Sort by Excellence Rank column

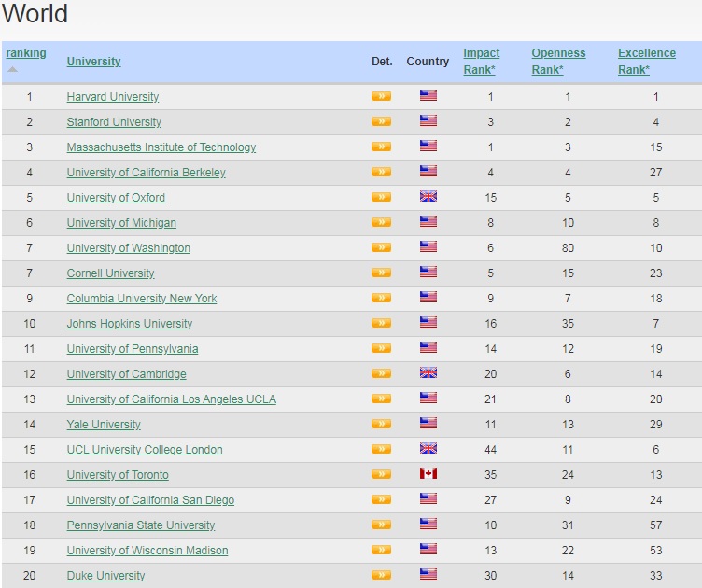point(647,62)
